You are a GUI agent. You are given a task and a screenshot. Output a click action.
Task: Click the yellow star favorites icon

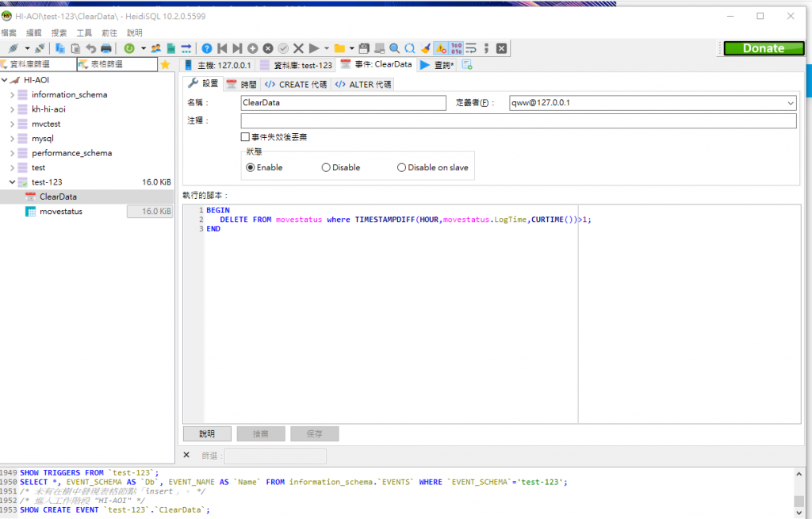click(165, 65)
